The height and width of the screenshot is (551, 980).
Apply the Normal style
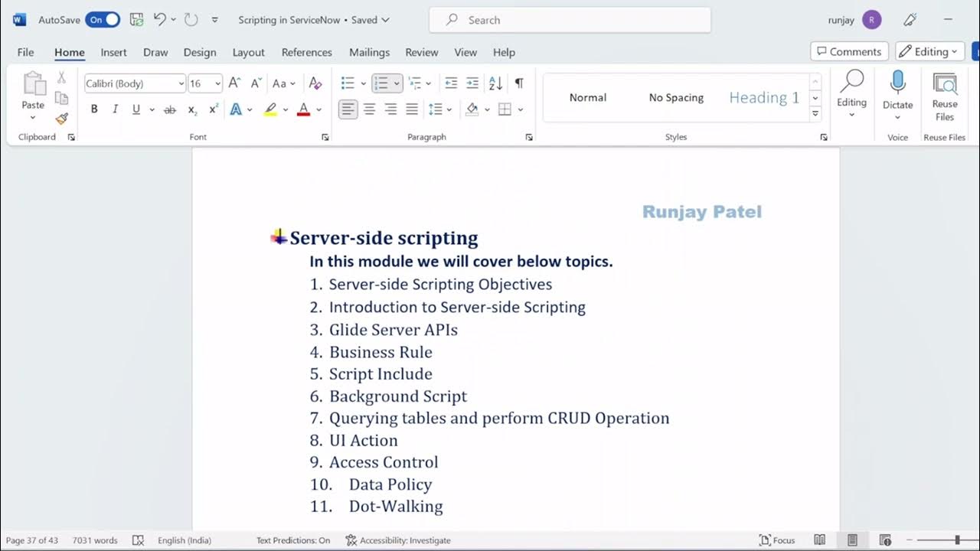tap(588, 97)
